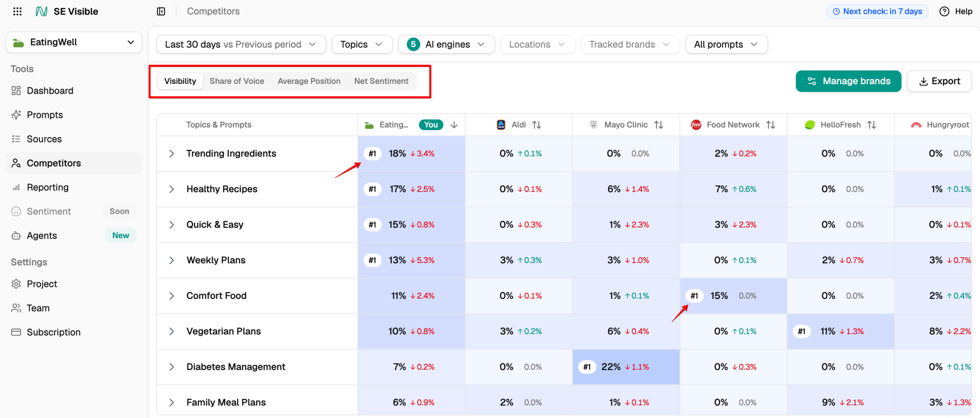This screenshot has height=418, width=980.
Task: Open the Locations filter dropdown
Action: click(x=537, y=44)
